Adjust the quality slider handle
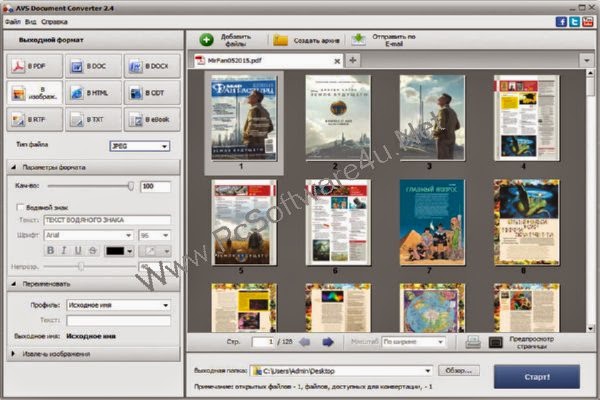600x400 pixels. pos(131,186)
